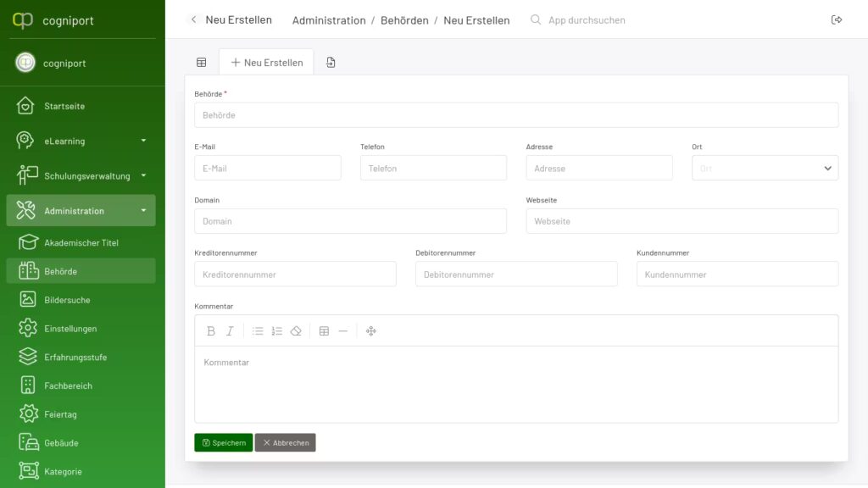Select the Neu Erstellen tab

click(266, 62)
